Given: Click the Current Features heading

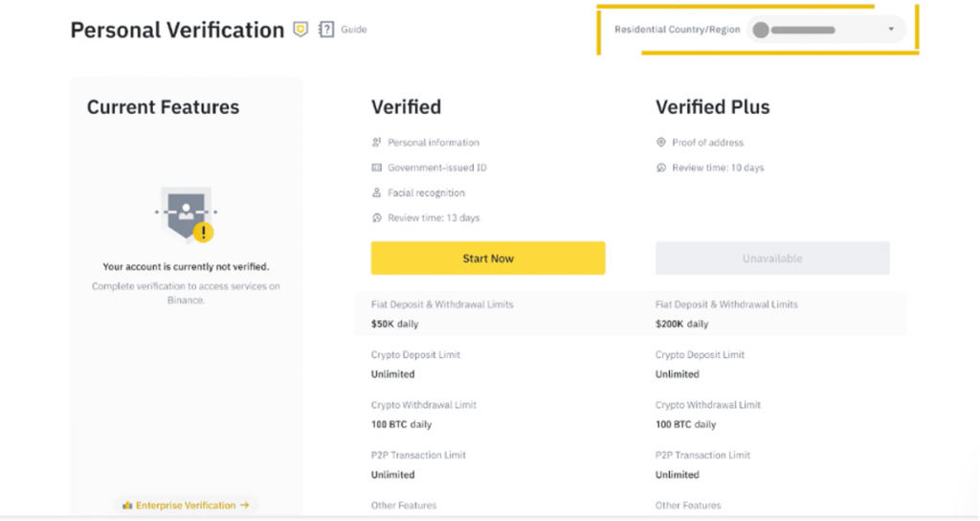Looking at the screenshot, I should [163, 107].
